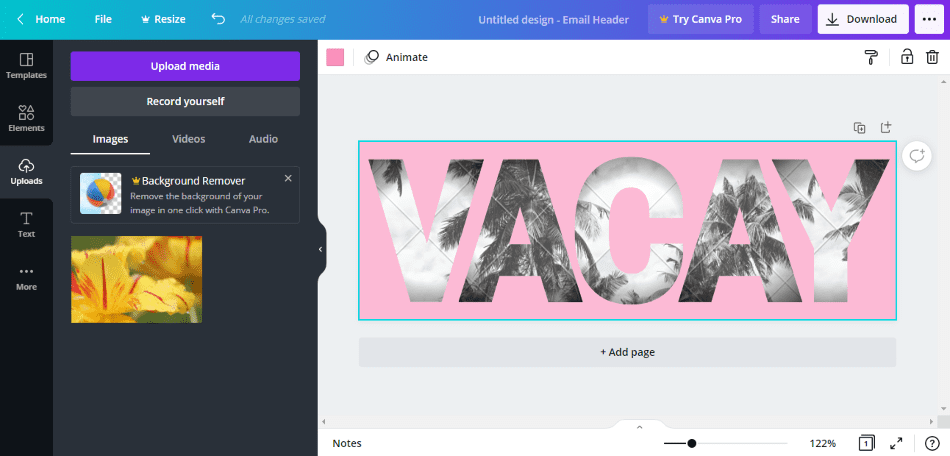Screen dimensions: 950x456
Task: Delete the selected element with trash icon
Action: (932, 57)
